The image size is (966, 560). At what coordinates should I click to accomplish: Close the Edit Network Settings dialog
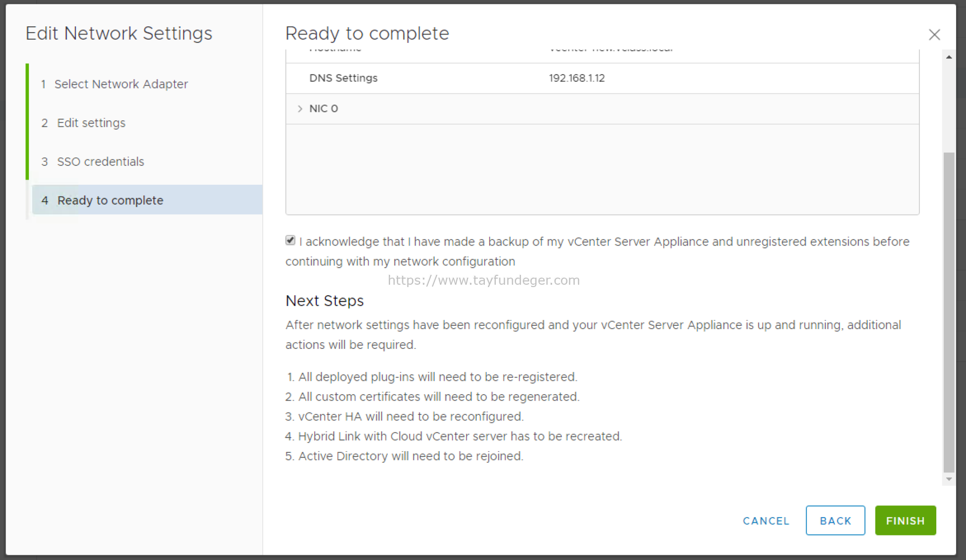pyautogui.click(x=934, y=35)
